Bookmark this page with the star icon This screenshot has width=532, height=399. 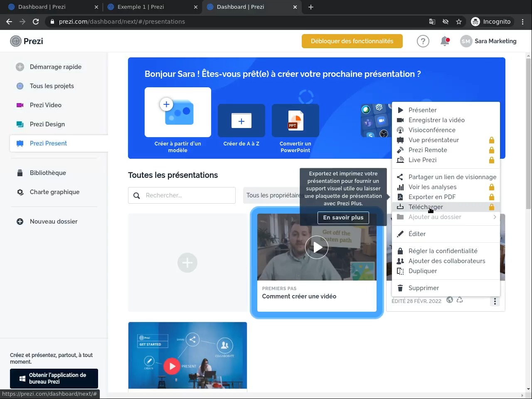point(459,22)
